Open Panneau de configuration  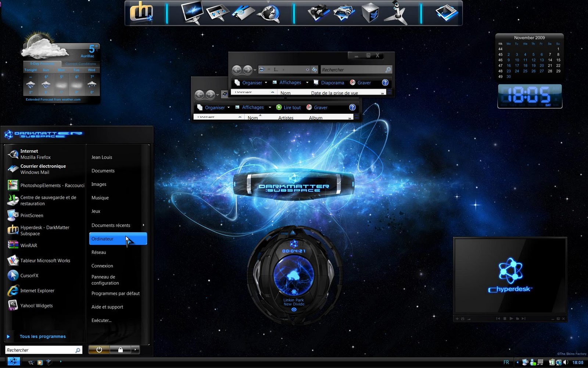105,280
